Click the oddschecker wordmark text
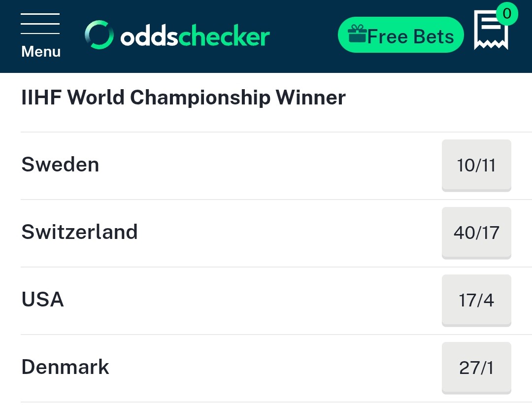 point(195,35)
